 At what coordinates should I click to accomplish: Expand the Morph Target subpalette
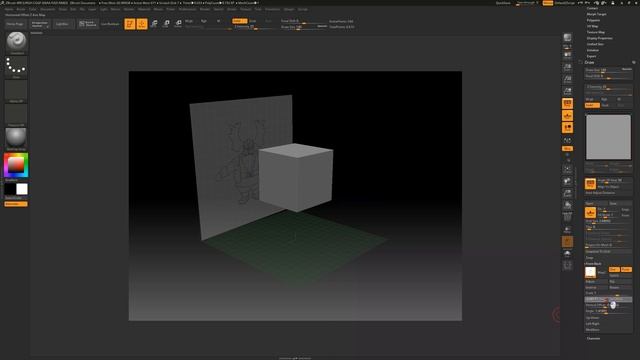(x=596, y=14)
